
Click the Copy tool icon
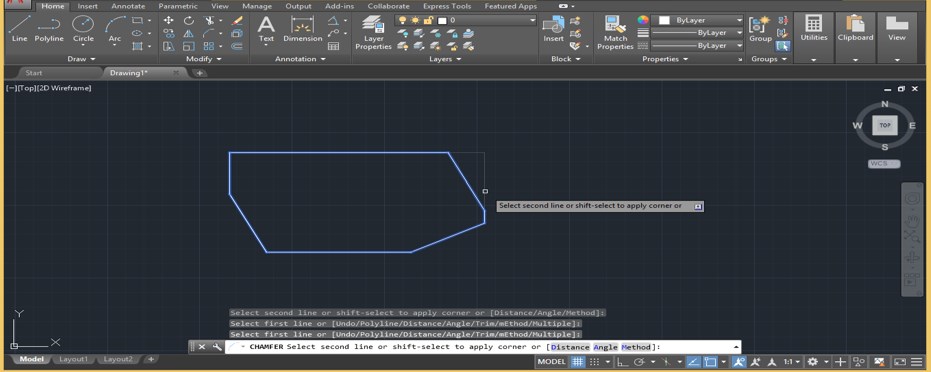coord(169,33)
